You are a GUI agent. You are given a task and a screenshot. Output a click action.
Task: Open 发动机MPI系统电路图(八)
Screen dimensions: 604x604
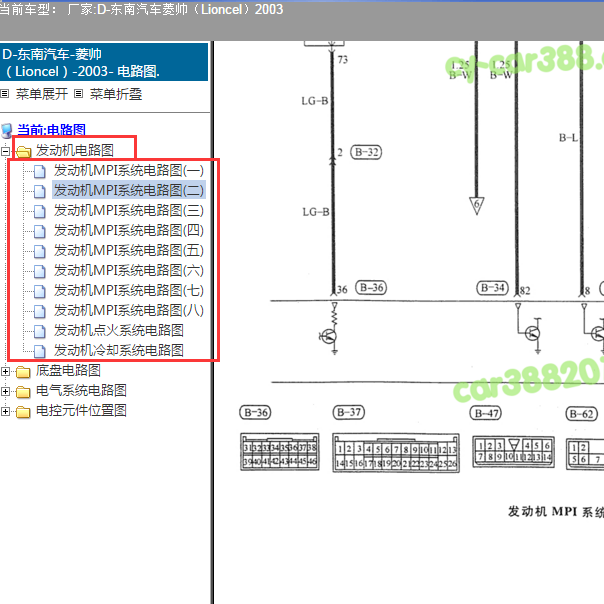point(129,310)
